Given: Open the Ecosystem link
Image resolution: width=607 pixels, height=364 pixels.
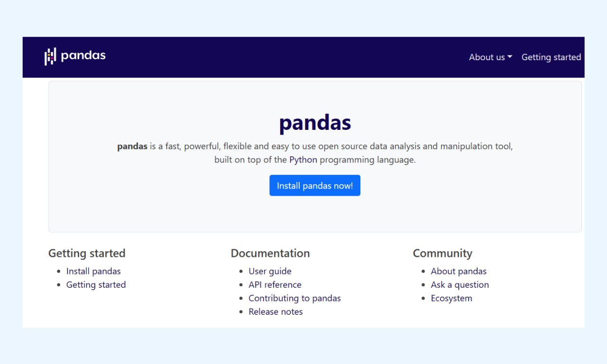Looking at the screenshot, I should click(451, 298).
